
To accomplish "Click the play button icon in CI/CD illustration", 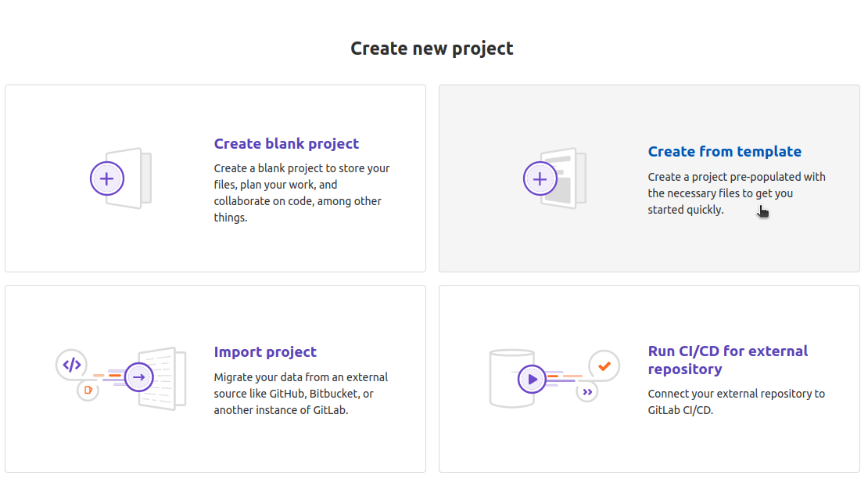I will (x=532, y=379).
